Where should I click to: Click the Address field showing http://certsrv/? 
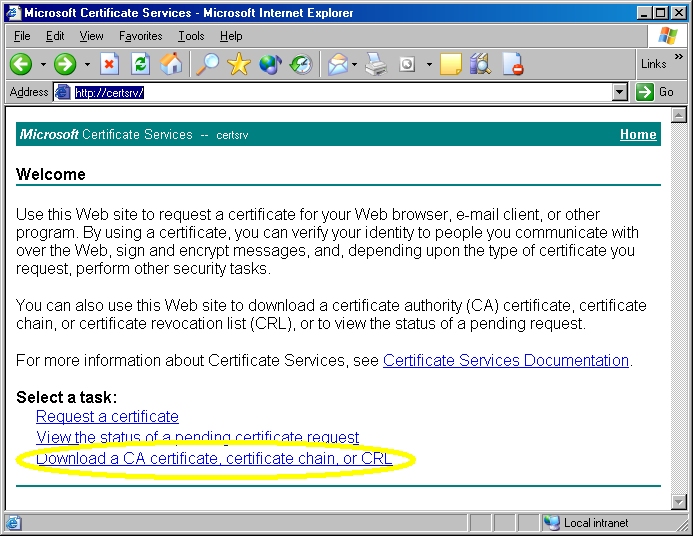[x=340, y=92]
